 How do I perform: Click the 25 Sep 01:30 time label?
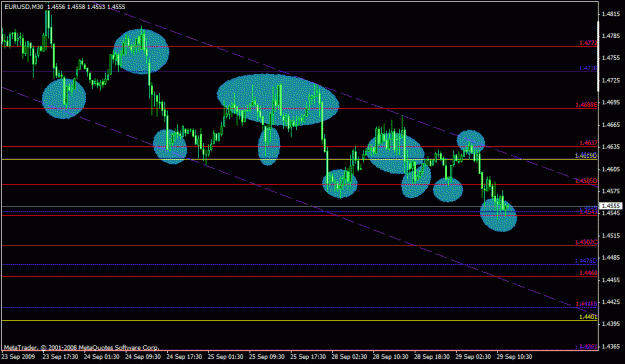pyautogui.click(x=226, y=356)
